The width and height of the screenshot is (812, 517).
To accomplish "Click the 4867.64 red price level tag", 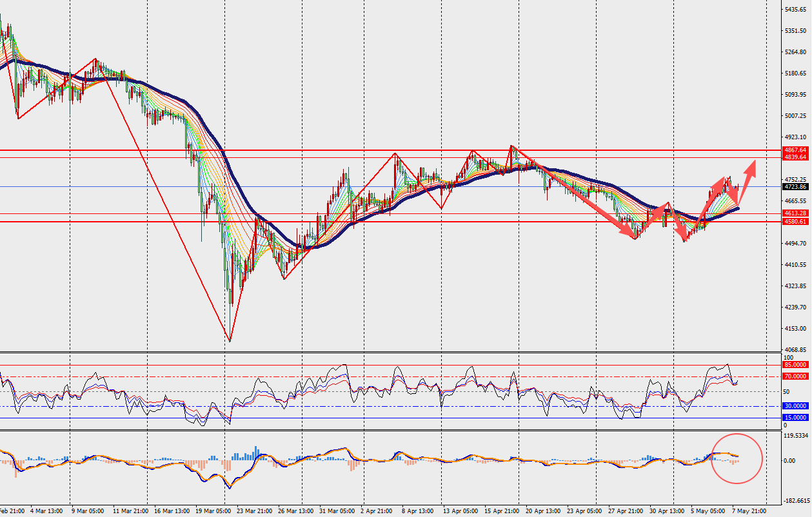I will (795, 150).
